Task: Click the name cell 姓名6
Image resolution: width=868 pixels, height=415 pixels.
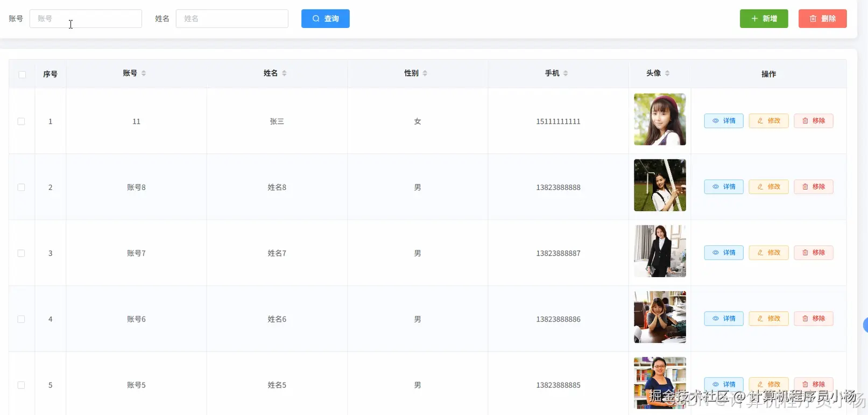Action: [277, 319]
